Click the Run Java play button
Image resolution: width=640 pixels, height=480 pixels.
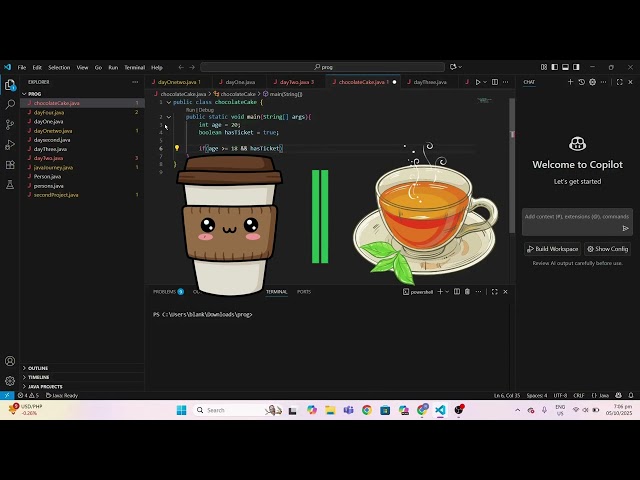(x=478, y=82)
